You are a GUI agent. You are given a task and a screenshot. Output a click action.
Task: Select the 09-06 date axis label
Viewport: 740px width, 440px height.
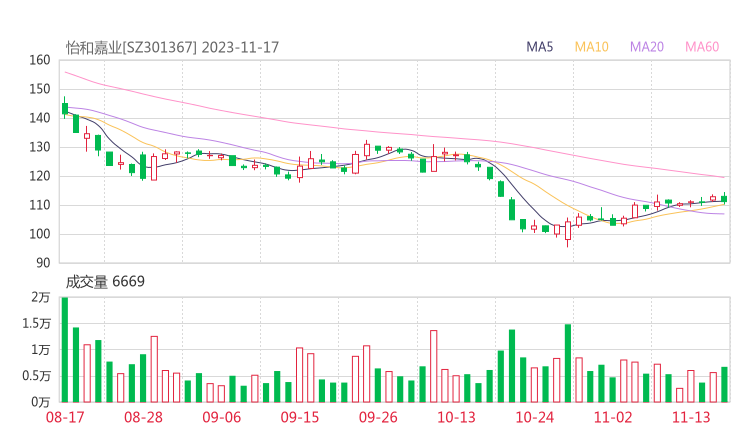[222, 417]
